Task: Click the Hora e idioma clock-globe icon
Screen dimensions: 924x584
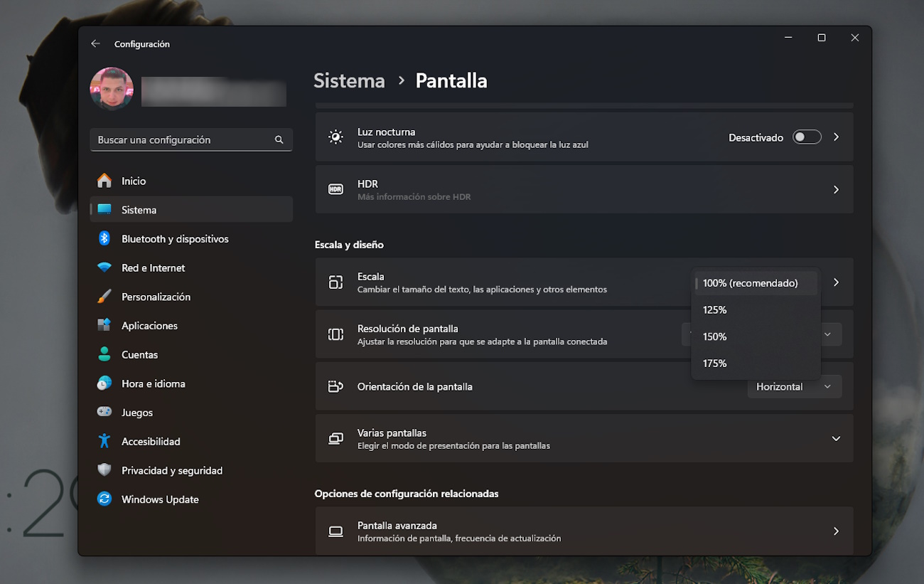Action: click(x=104, y=383)
